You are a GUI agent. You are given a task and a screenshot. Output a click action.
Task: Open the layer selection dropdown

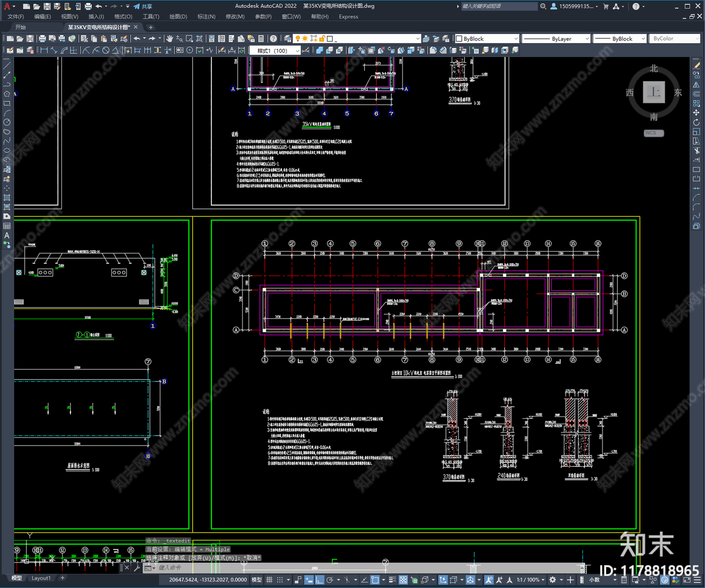[357, 39]
